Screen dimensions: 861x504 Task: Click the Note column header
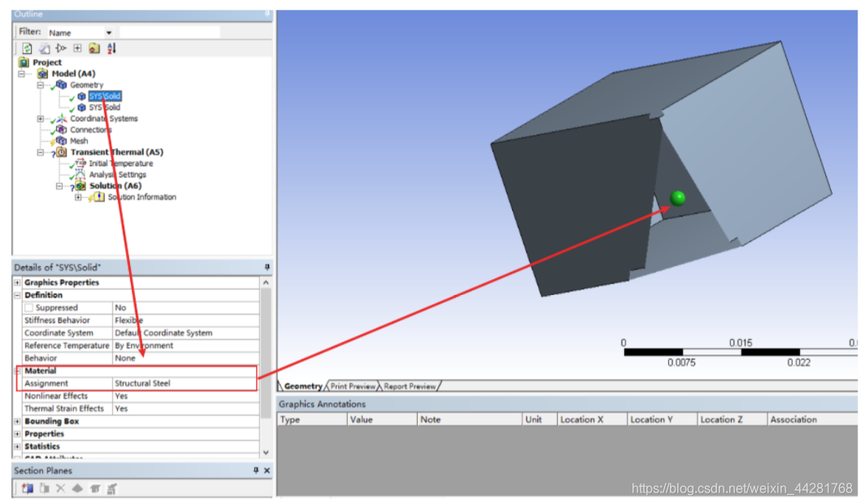click(x=469, y=419)
